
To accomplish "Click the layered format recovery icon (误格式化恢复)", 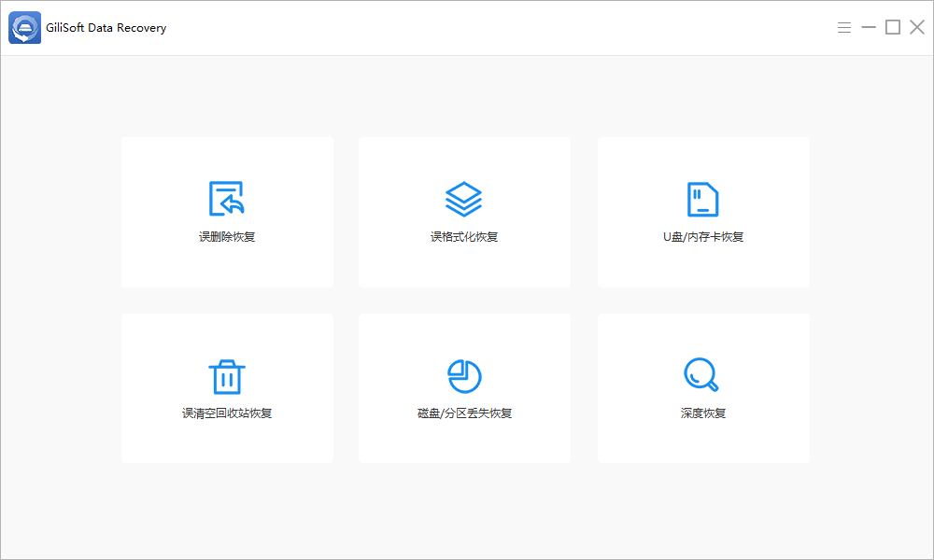I will (x=463, y=199).
